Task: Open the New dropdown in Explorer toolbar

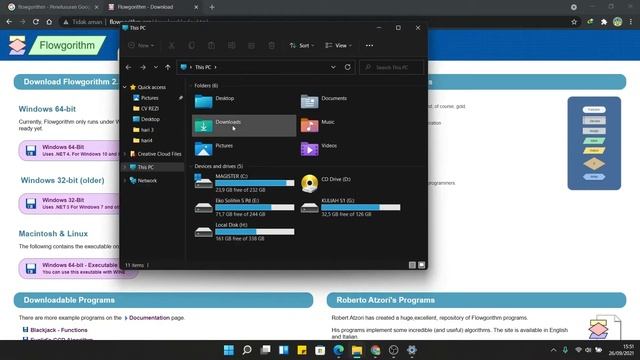Action: 141,46
